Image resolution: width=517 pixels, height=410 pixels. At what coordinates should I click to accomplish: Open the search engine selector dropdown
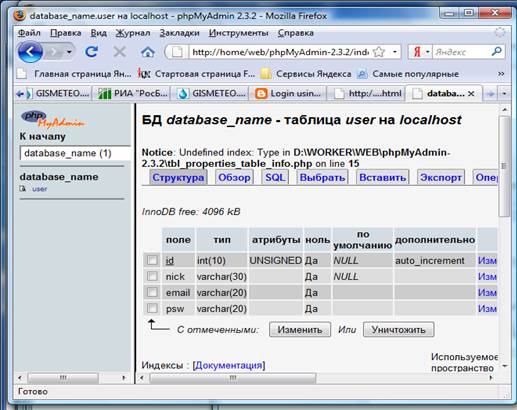tap(427, 52)
